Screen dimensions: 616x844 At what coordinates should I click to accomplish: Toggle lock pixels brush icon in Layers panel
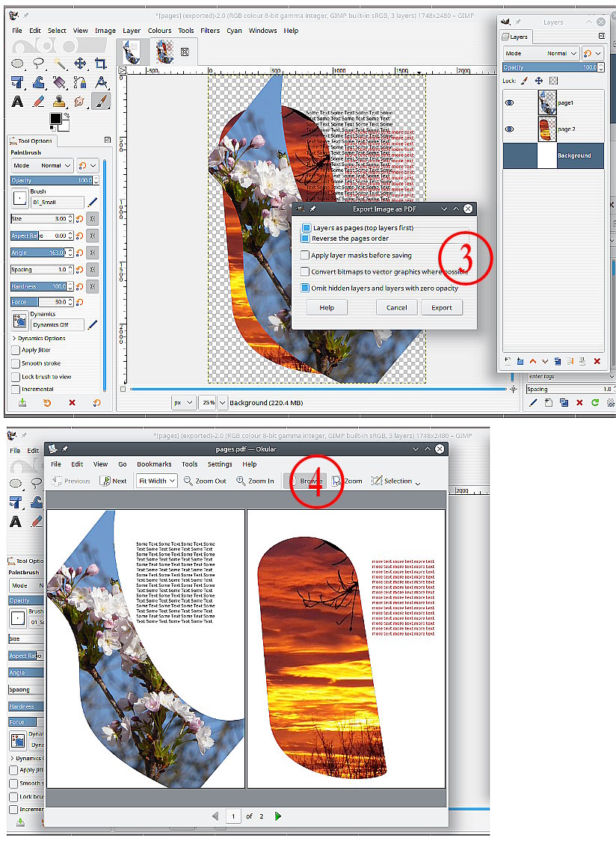(524, 81)
